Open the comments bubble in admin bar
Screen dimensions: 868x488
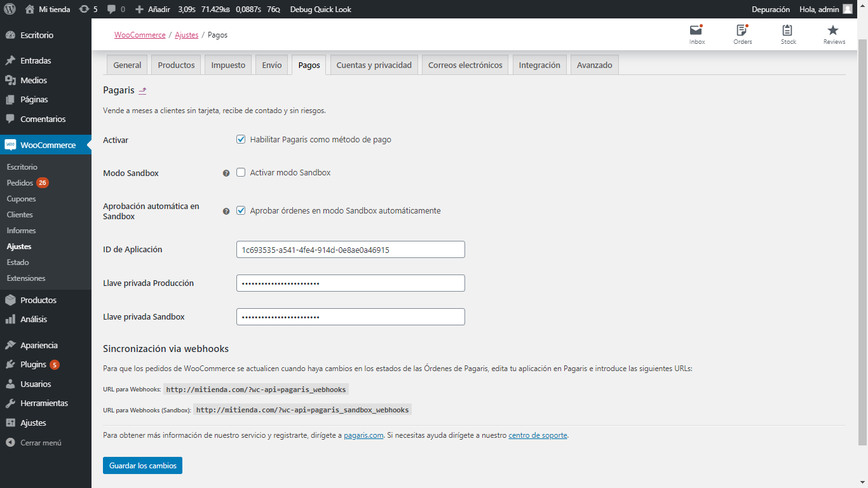(116, 10)
